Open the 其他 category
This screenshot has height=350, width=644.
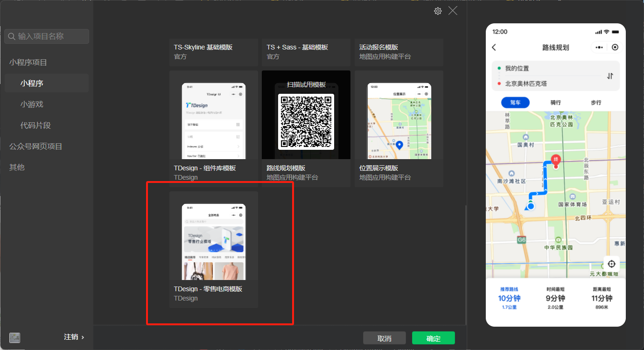click(x=17, y=167)
